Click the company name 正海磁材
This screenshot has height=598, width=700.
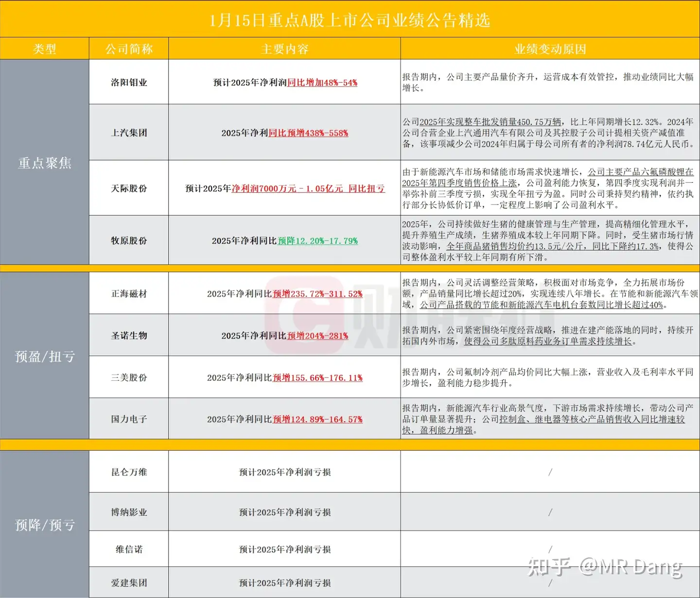128,293
